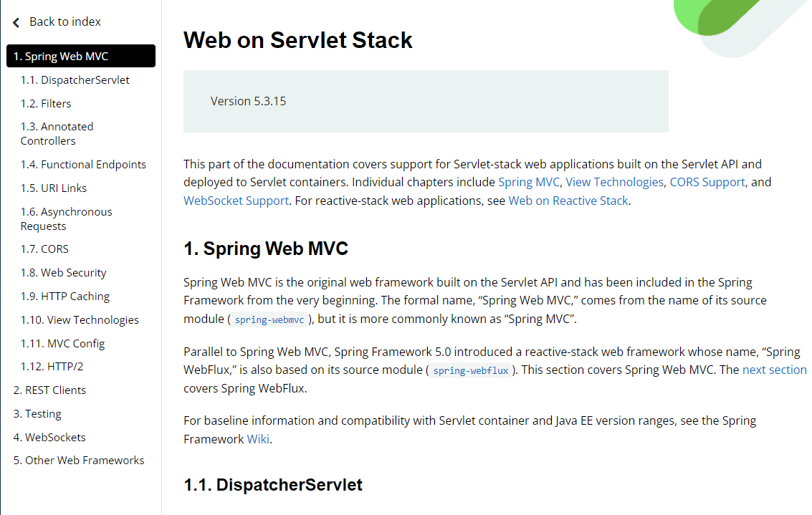This screenshot has width=812, height=515.
Task: Follow the 'next section' link
Action: tap(774, 370)
